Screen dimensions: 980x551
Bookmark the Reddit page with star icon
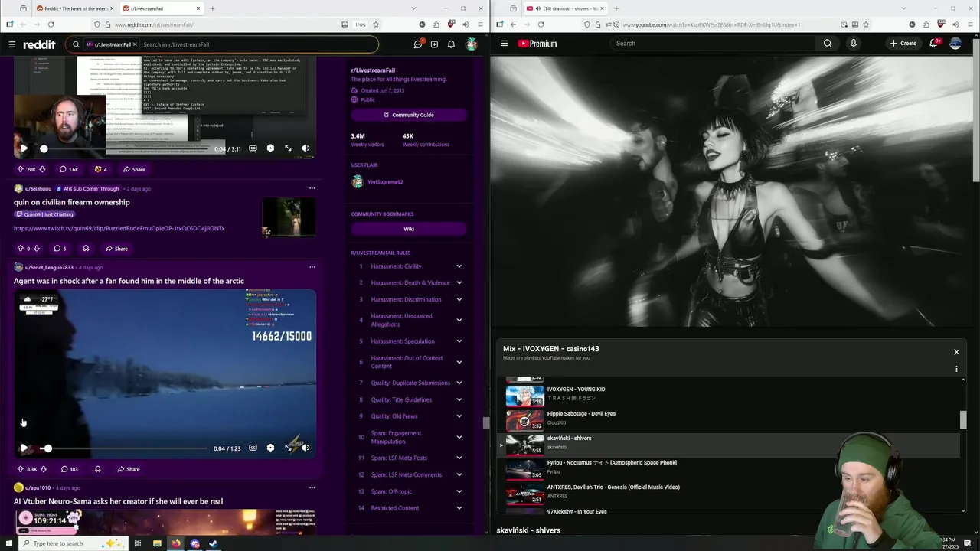point(375,24)
